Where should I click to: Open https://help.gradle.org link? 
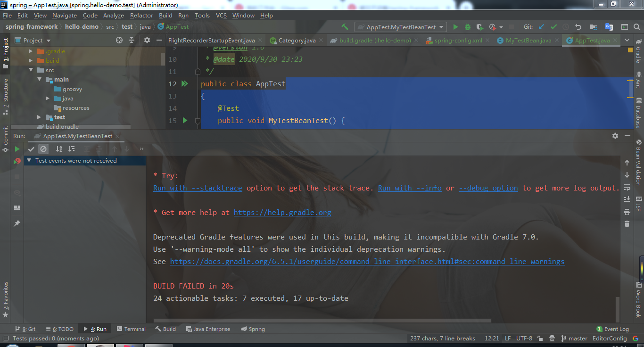pos(282,213)
